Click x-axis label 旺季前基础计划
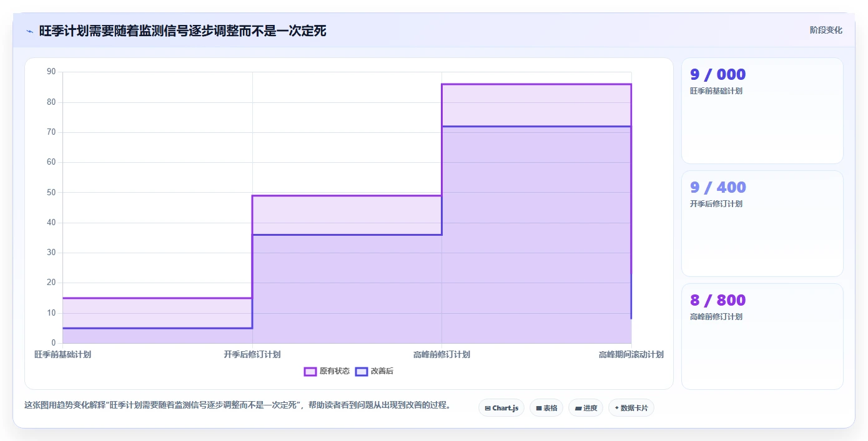Viewport: 868px width, 441px height. 62,355
